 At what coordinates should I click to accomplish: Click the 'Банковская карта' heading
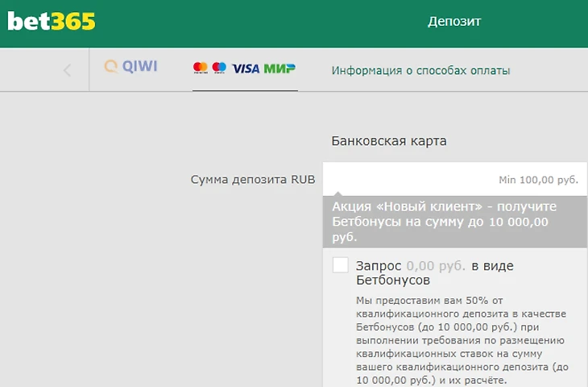(389, 141)
